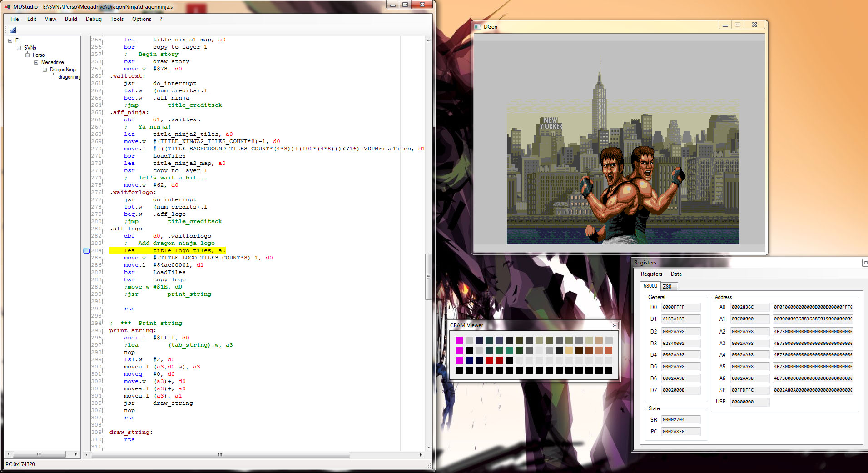Click the editor horizontal scrollbar thumb
Screen dimensions: 868x473
221,455
